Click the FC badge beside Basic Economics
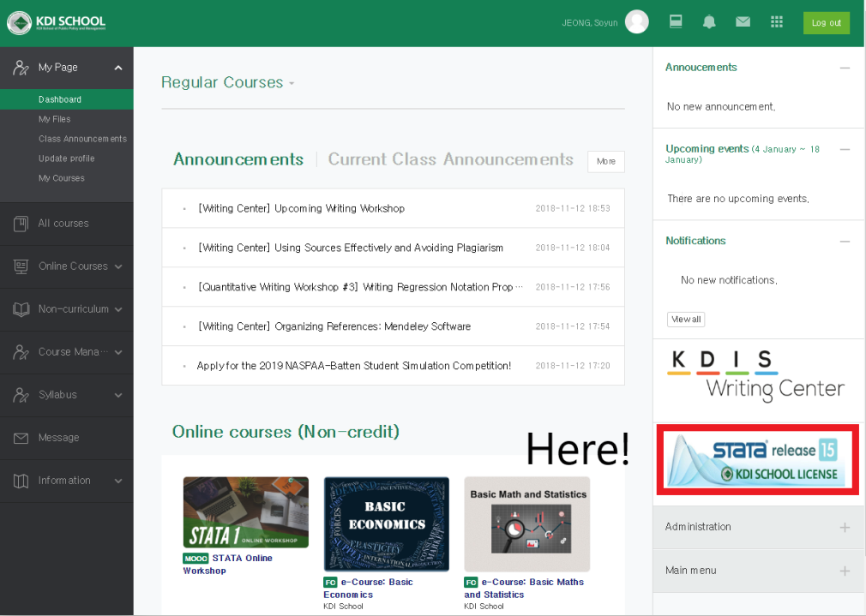The image size is (866, 616). click(x=330, y=583)
